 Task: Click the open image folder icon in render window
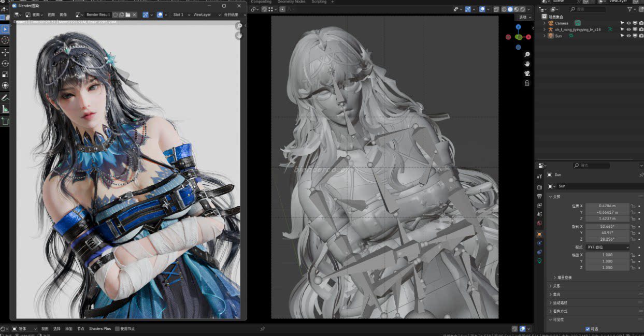point(127,14)
